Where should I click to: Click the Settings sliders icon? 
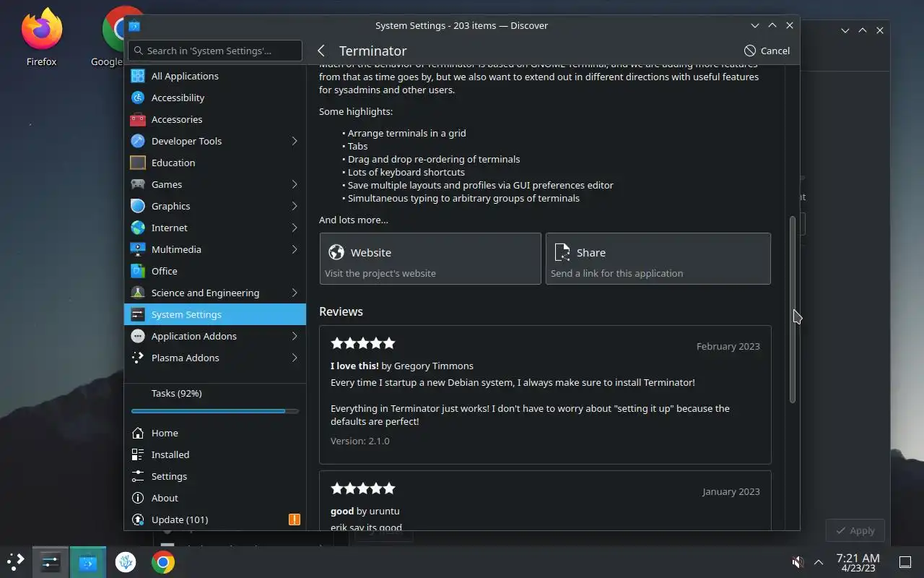click(x=138, y=476)
